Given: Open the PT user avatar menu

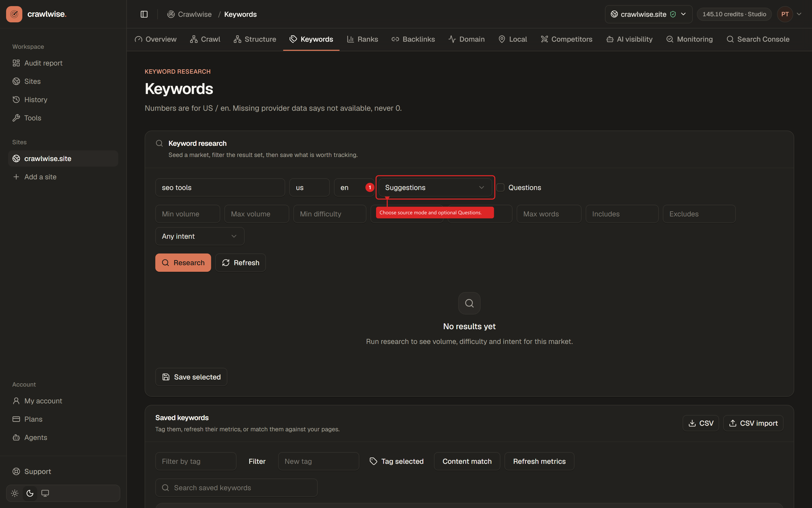Looking at the screenshot, I should pyautogui.click(x=785, y=14).
